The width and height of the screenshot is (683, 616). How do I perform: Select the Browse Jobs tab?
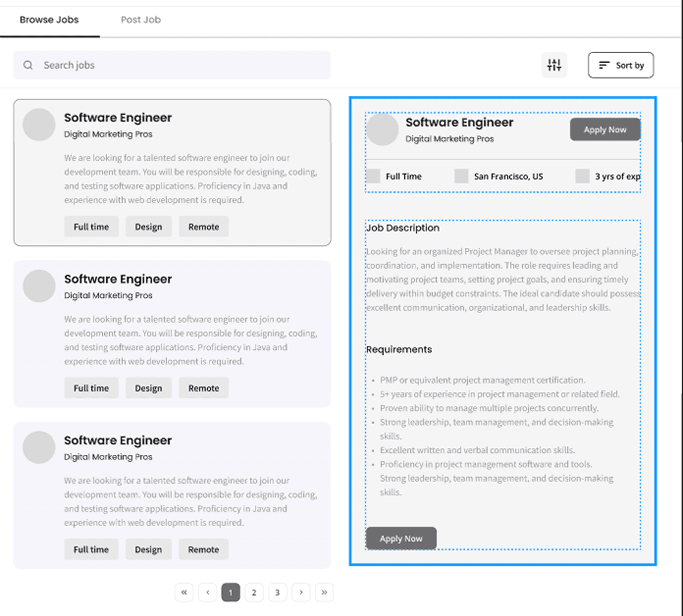[49, 20]
